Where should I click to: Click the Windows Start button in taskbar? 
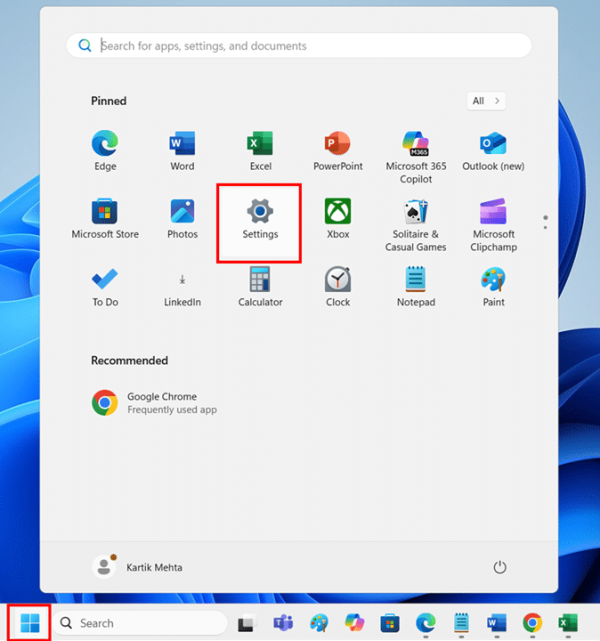coord(30,623)
